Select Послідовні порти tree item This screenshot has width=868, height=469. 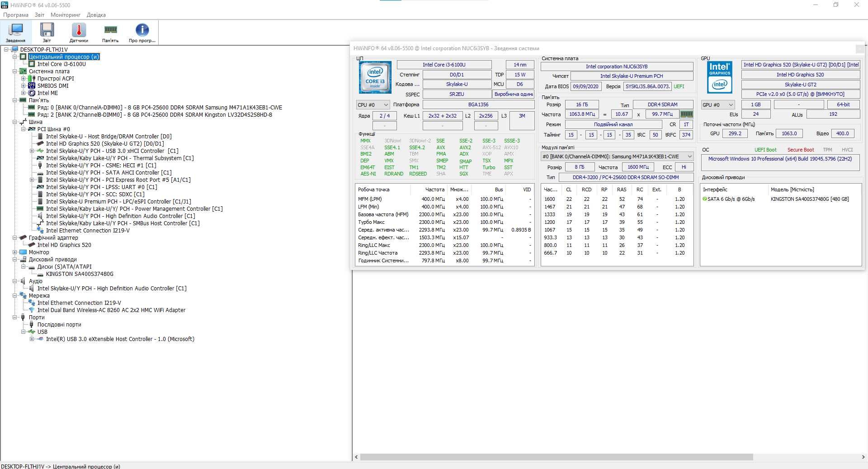[x=59, y=324]
